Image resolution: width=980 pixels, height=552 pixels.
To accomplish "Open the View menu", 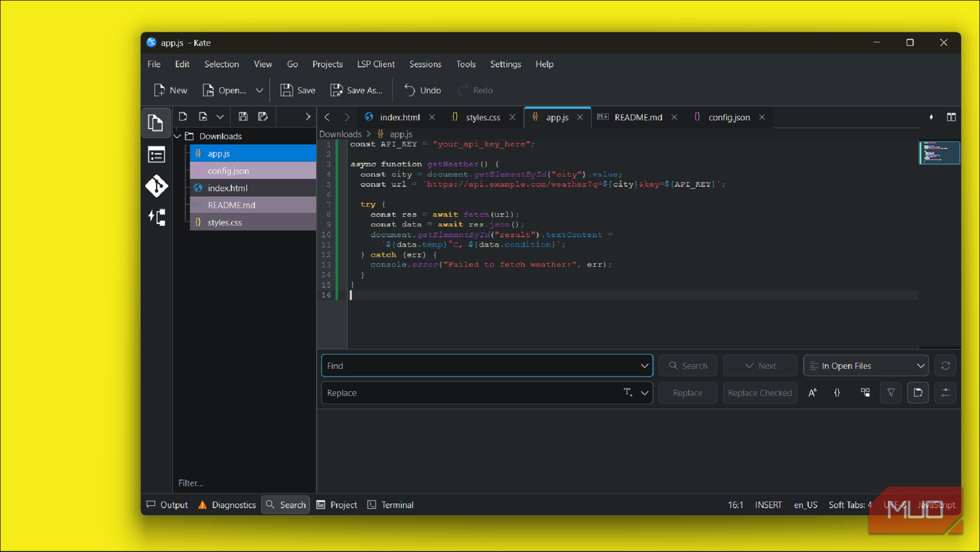I will (263, 64).
